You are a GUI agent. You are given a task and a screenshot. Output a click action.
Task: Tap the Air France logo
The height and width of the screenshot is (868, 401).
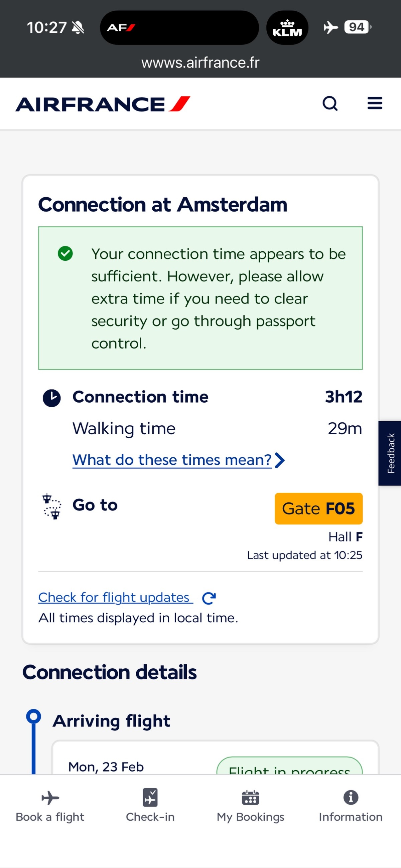coord(103,104)
